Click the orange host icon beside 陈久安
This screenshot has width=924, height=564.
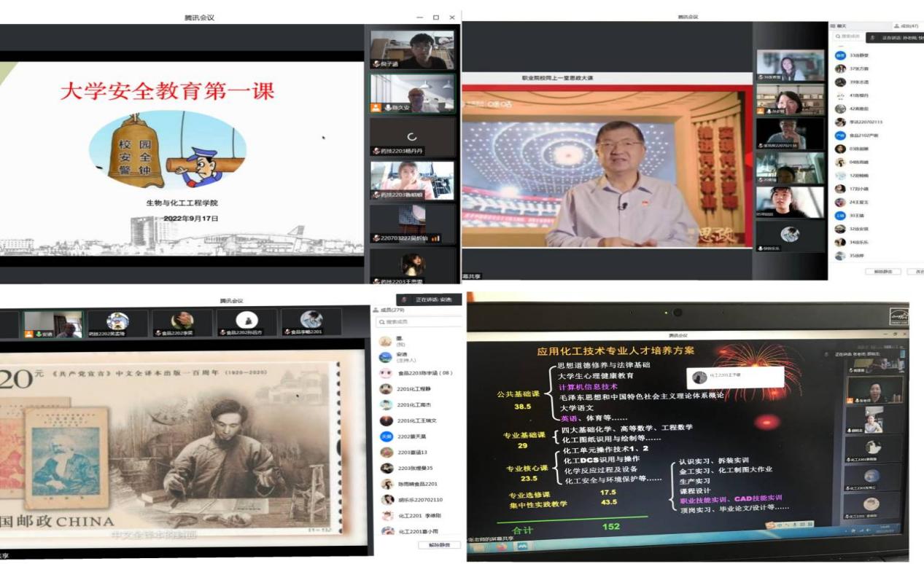(376, 107)
